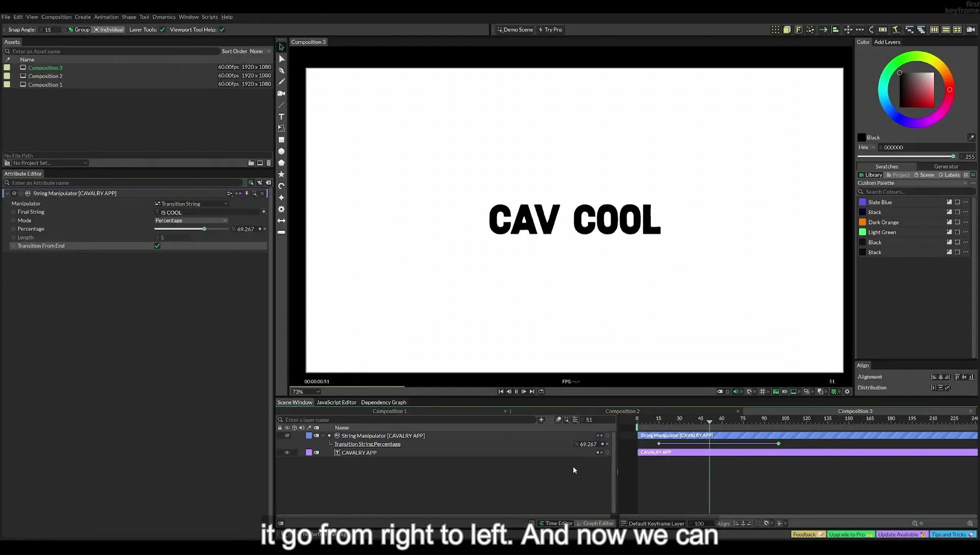
Task: Toggle visibility of CAVALRY APP layer
Action: pos(287,452)
